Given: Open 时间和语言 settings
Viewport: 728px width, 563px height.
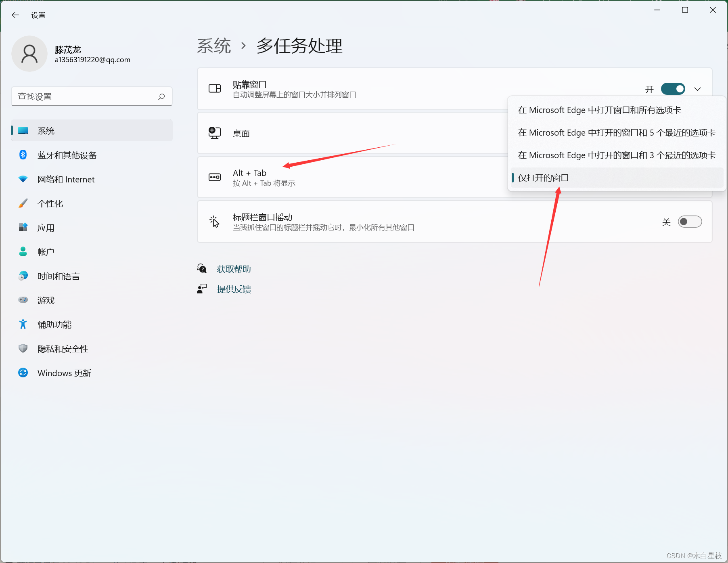Looking at the screenshot, I should (92, 276).
